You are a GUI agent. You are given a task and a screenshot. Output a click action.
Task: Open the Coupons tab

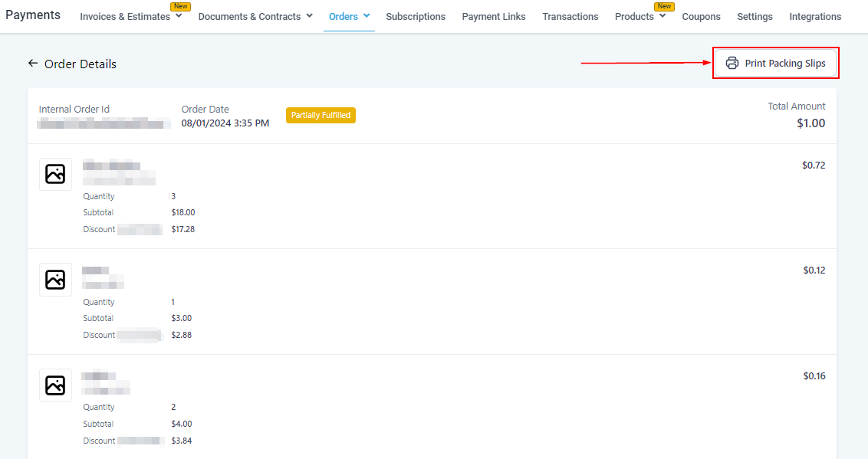(x=701, y=16)
